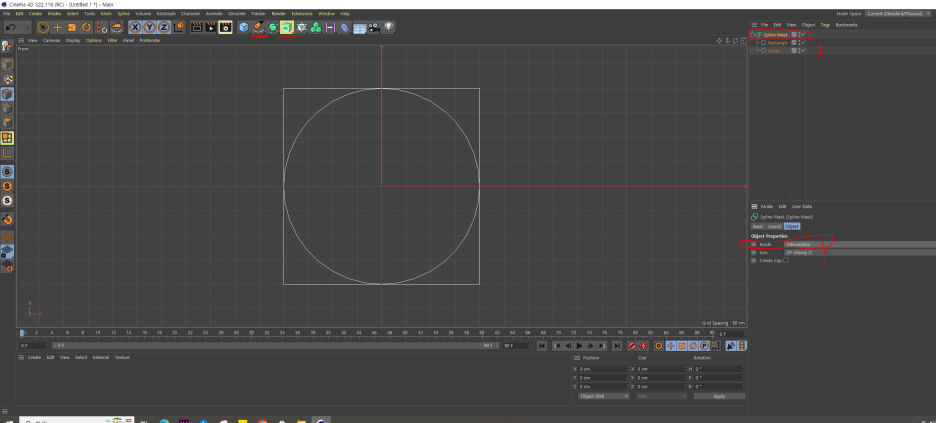Screen dimensions: 936x423
Task: Toggle the X axis lock
Action: click(x=135, y=27)
